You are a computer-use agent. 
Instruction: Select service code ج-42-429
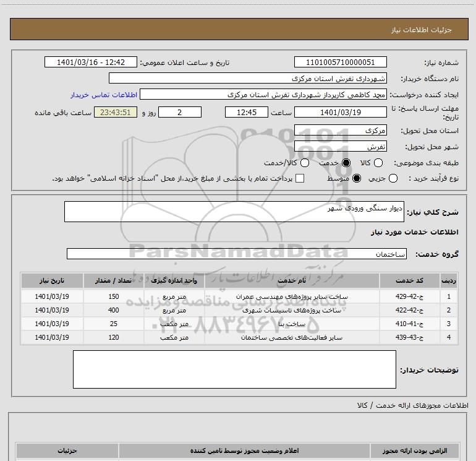point(409,296)
